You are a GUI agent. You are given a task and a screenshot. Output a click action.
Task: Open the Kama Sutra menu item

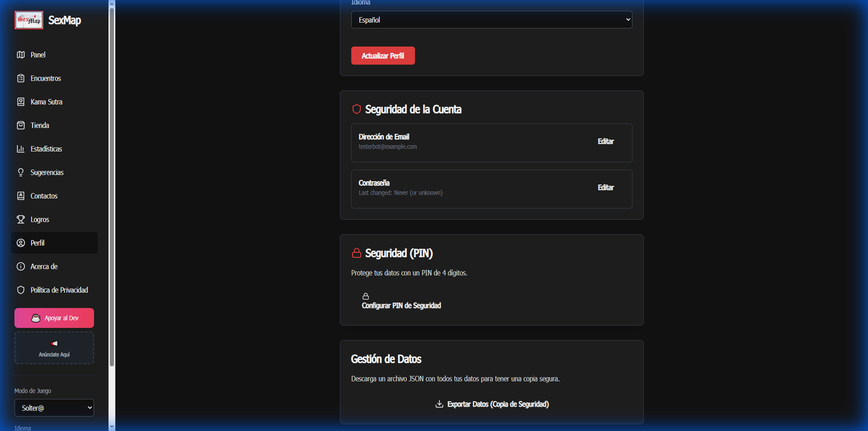pos(46,102)
